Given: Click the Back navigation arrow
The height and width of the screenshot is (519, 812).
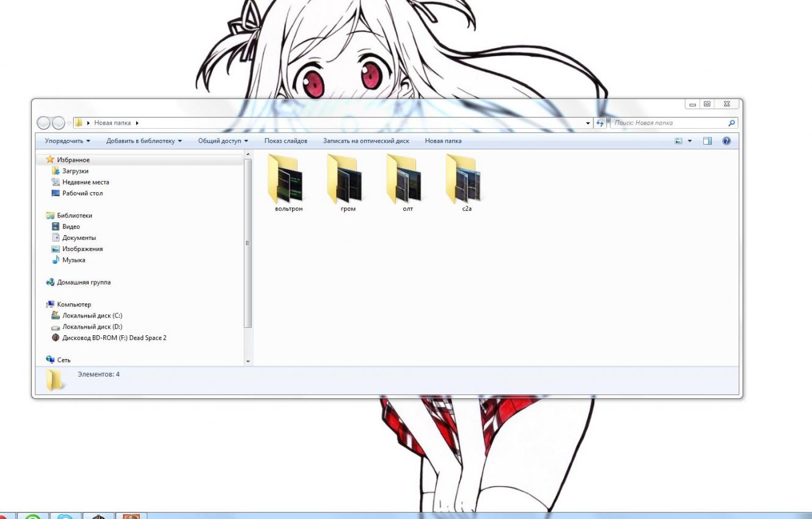Looking at the screenshot, I should click(x=44, y=123).
